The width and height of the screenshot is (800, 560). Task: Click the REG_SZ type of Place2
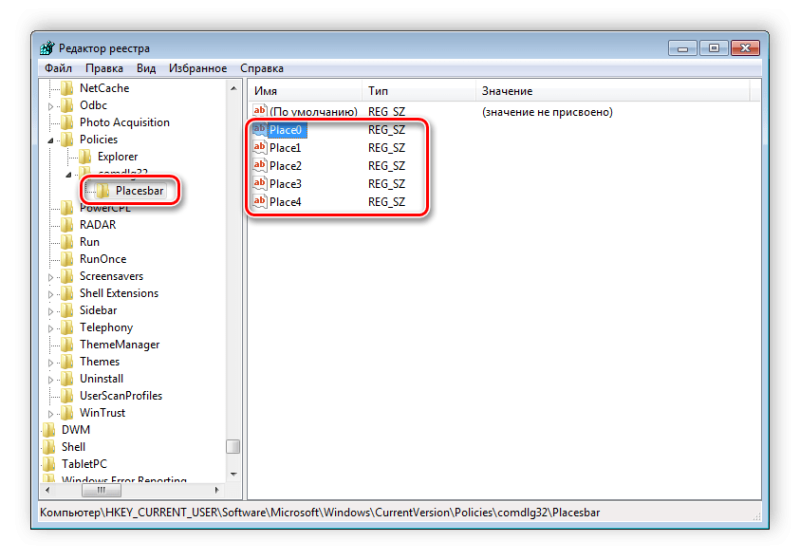[x=387, y=166]
